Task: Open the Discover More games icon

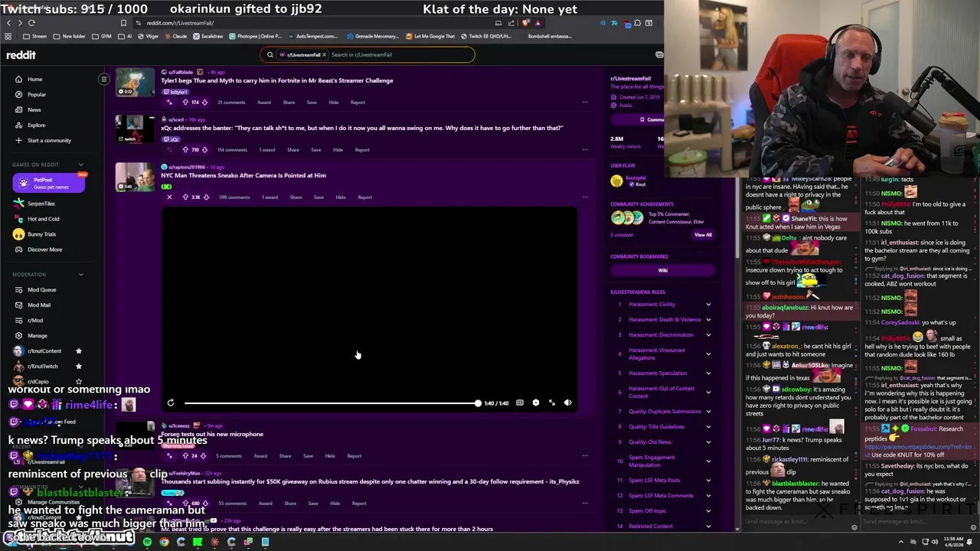Action: [x=19, y=249]
